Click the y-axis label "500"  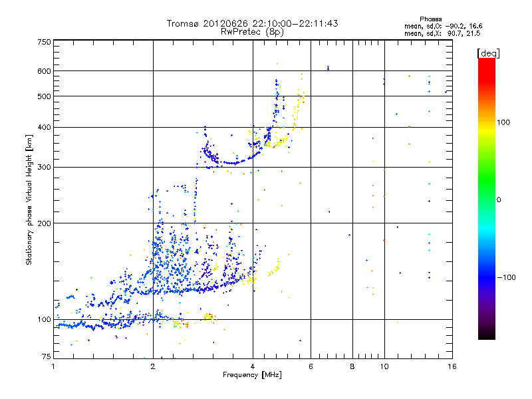coord(45,96)
